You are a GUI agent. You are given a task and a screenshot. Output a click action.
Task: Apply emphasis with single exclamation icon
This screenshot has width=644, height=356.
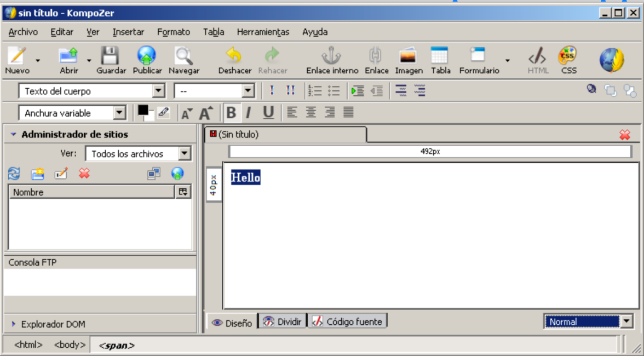coord(272,91)
